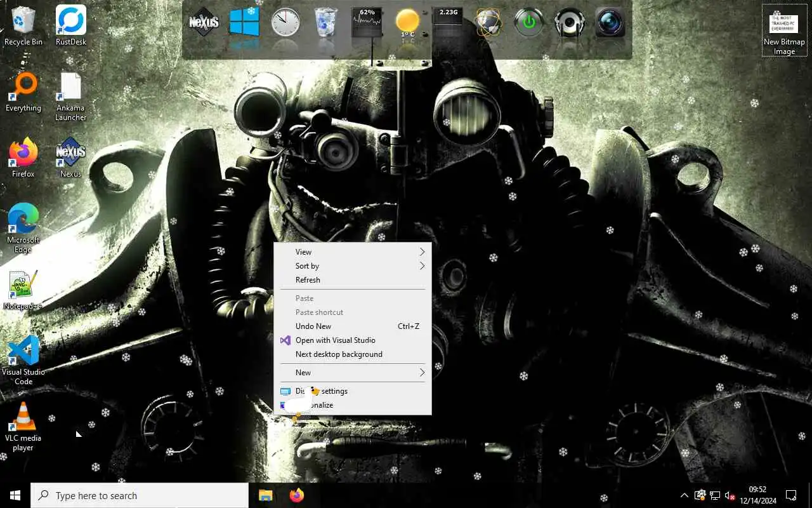This screenshot has width=812, height=508.
Task: Click the CPU usage meter showing 62%
Action: tap(367, 23)
